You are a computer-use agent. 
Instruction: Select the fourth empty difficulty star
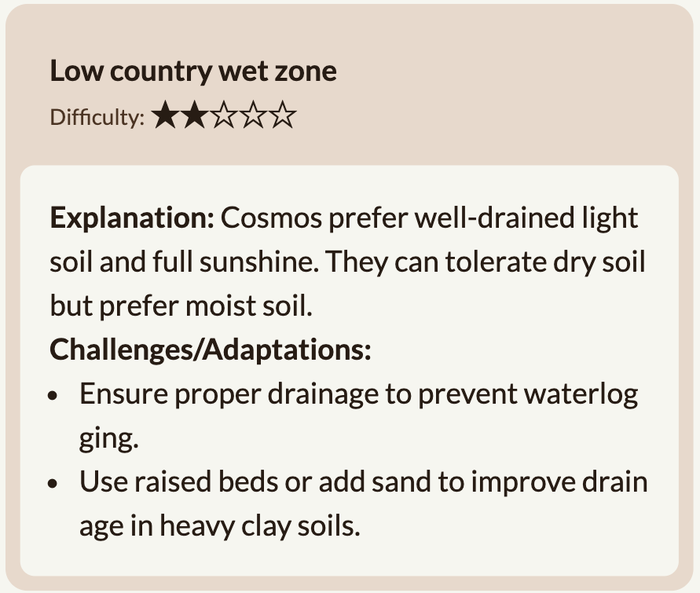click(253, 115)
